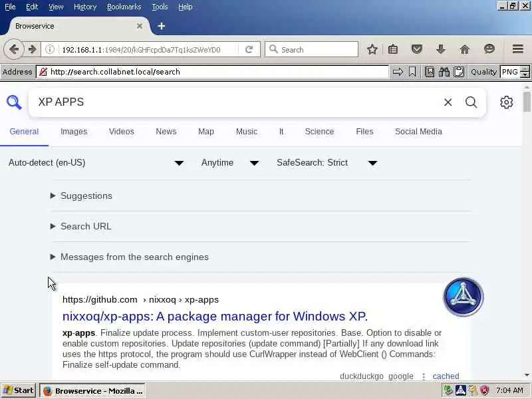Click the blue network tray icon

[460, 390]
